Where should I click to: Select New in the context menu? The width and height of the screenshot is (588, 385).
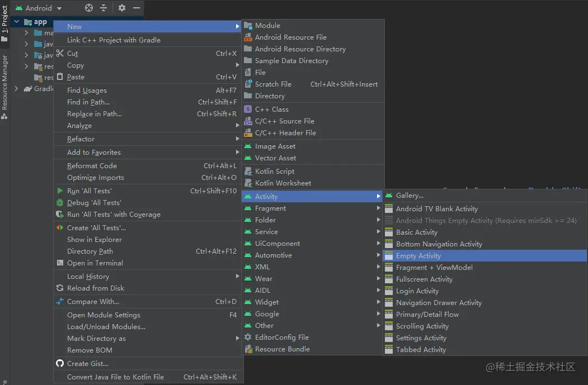pos(147,27)
